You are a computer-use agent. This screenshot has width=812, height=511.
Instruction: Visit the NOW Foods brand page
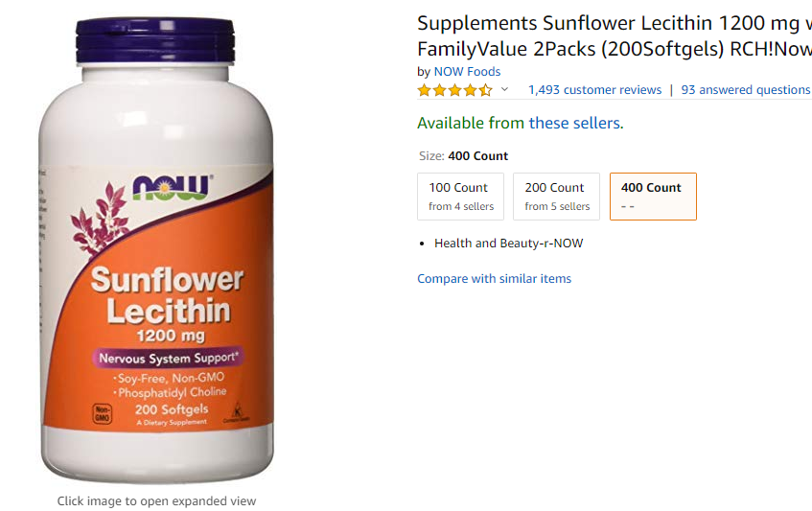pos(467,72)
